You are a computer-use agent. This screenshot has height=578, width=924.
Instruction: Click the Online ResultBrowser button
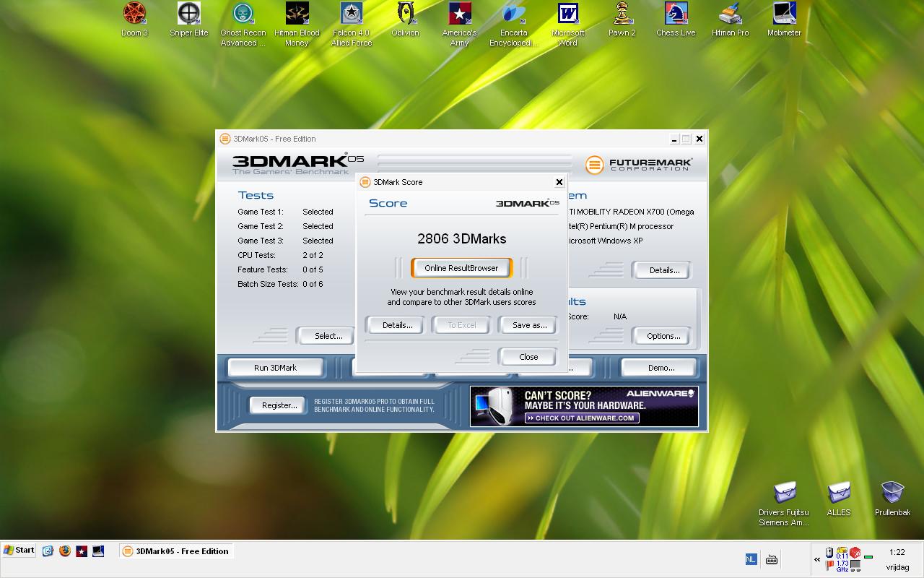[461, 268]
